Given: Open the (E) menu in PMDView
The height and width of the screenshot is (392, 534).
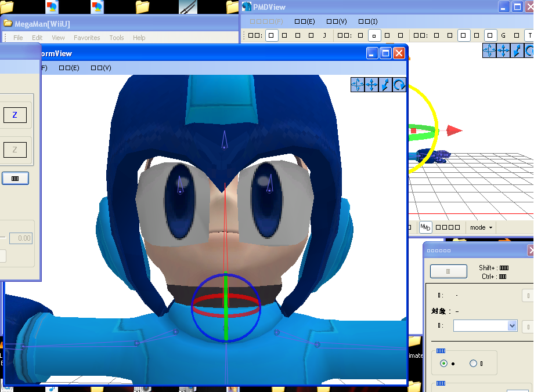Looking at the screenshot, I should tap(305, 21).
